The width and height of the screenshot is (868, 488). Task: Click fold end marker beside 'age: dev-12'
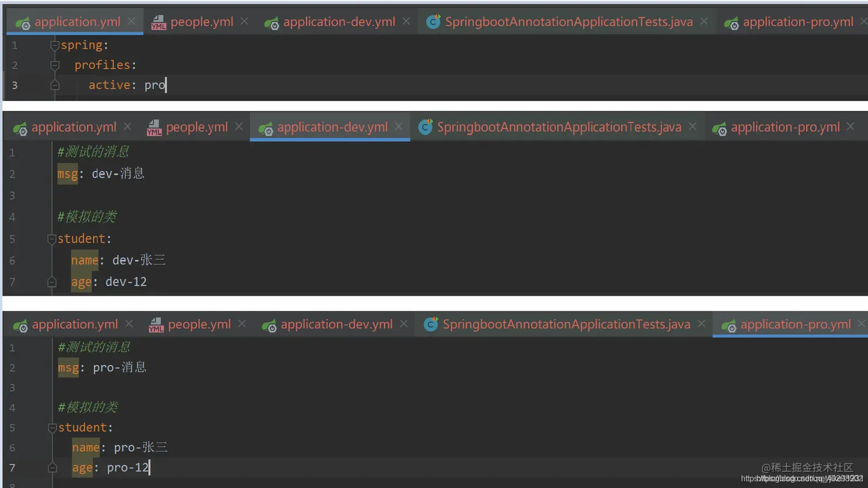click(x=52, y=282)
